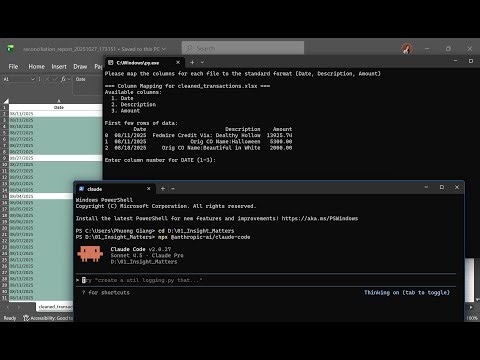Open a new tab in claude terminal
Viewport: 480px width, 360px height.
(x=163, y=189)
